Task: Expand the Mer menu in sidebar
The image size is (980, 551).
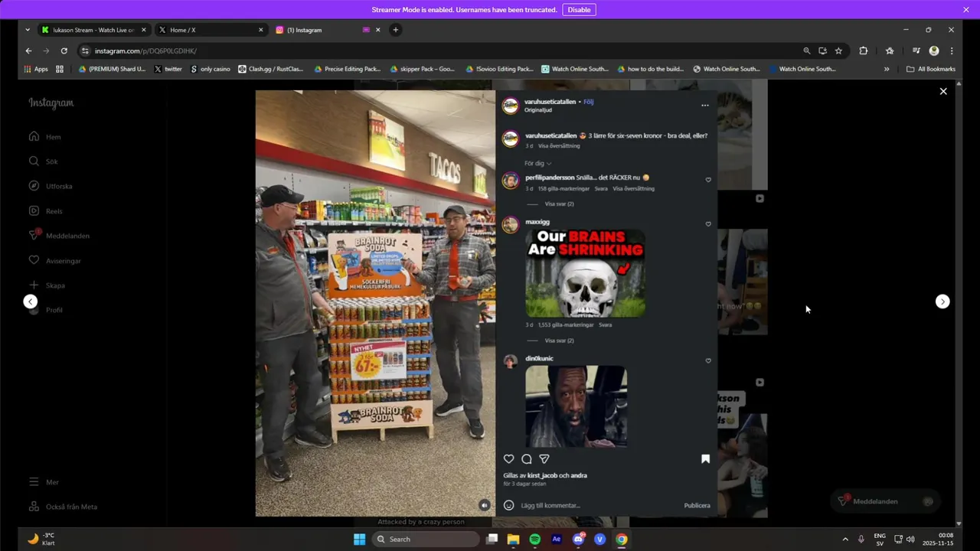Action: [44, 482]
